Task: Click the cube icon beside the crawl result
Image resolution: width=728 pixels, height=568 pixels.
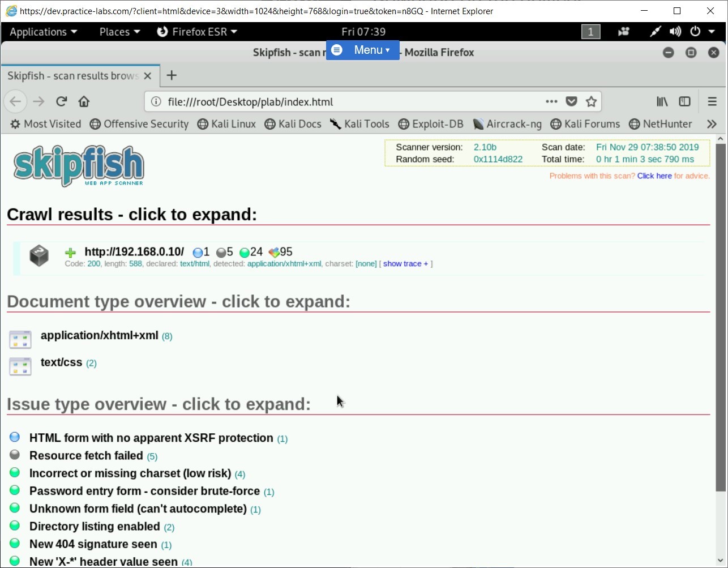Action: tap(39, 256)
